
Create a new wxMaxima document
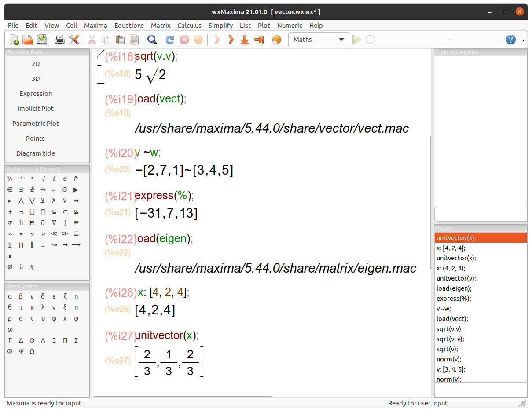(x=14, y=40)
